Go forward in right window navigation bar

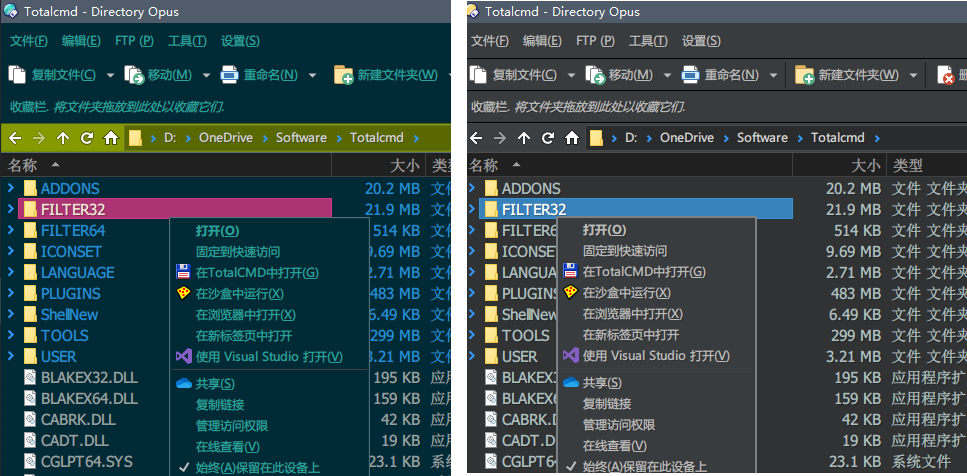pyautogui.click(x=500, y=138)
